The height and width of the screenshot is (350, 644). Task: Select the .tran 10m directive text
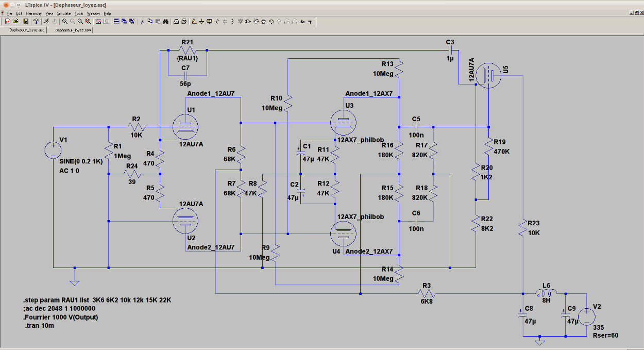click(x=39, y=326)
